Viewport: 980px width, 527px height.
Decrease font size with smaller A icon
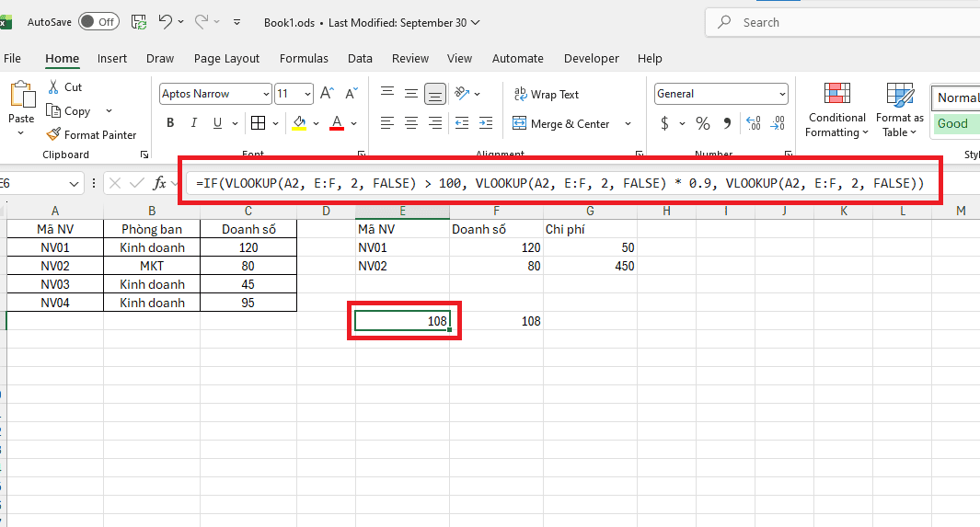pyautogui.click(x=352, y=93)
